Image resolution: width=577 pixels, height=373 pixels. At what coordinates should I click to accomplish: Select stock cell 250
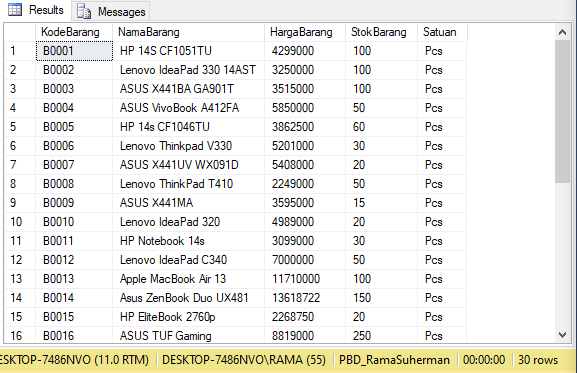382,335
